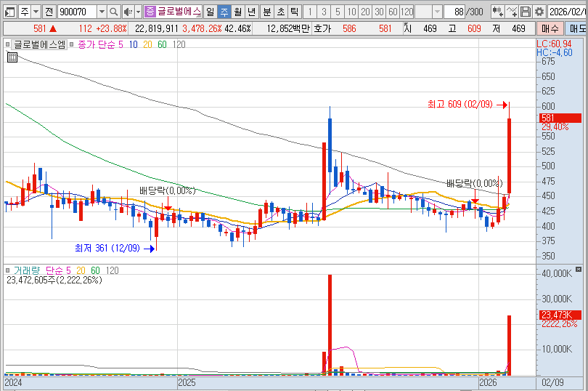
Task: Expand the speaker options dropdown arrow
Action: (x=138, y=12)
